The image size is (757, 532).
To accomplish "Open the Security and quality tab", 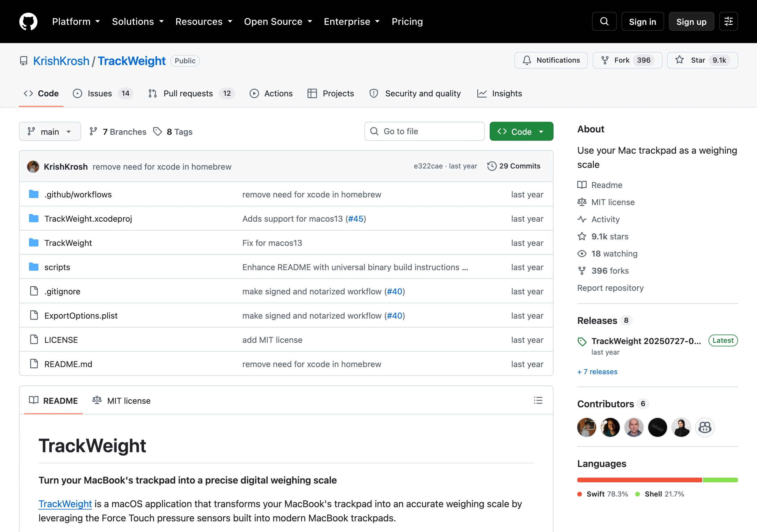I will [415, 93].
